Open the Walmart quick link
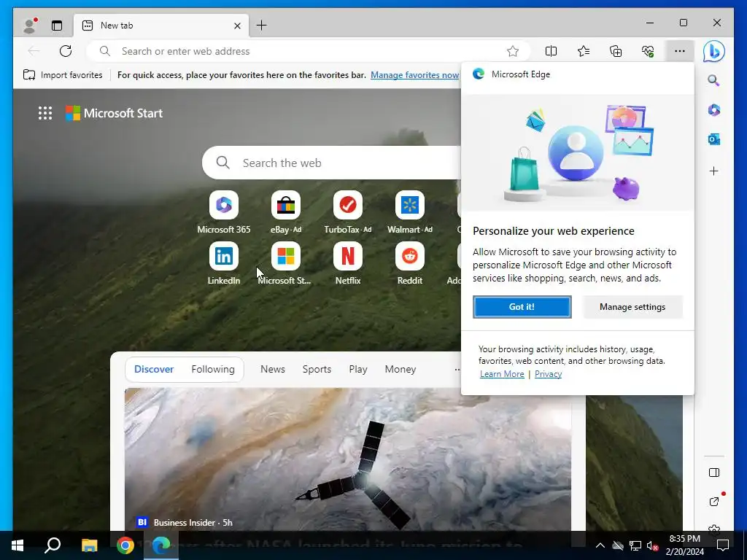This screenshot has width=747, height=560. click(410, 212)
